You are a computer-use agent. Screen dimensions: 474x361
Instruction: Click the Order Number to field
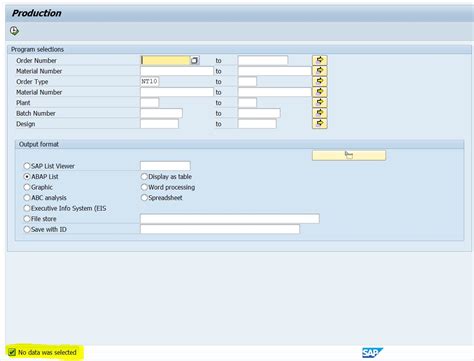coord(263,60)
